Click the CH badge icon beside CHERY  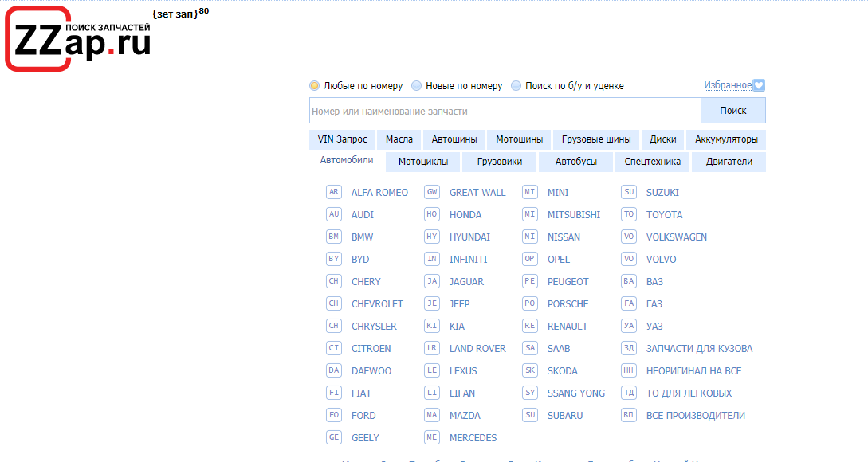(x=334, y=281)
